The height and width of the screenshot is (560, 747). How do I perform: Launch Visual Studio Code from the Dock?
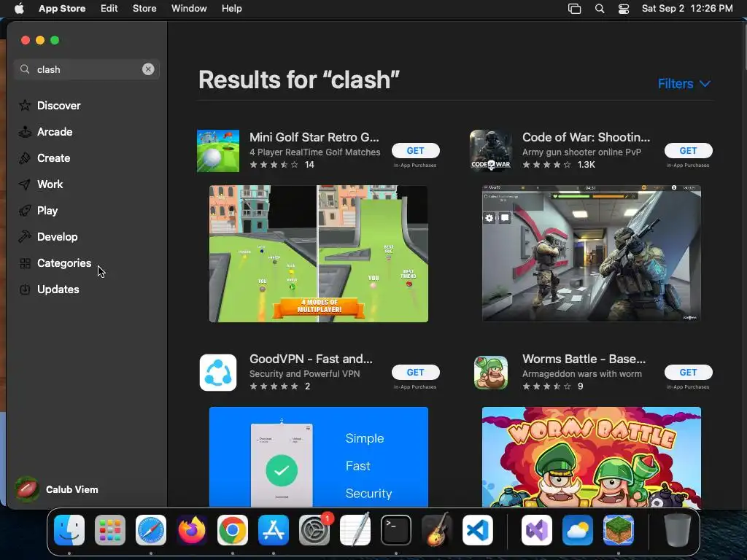coord(477,530)
